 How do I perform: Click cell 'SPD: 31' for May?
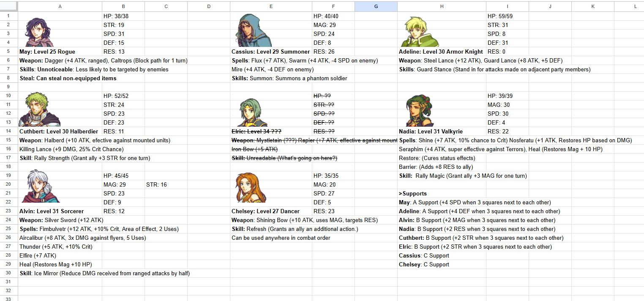pyautogui.click(x=123, y=34)
